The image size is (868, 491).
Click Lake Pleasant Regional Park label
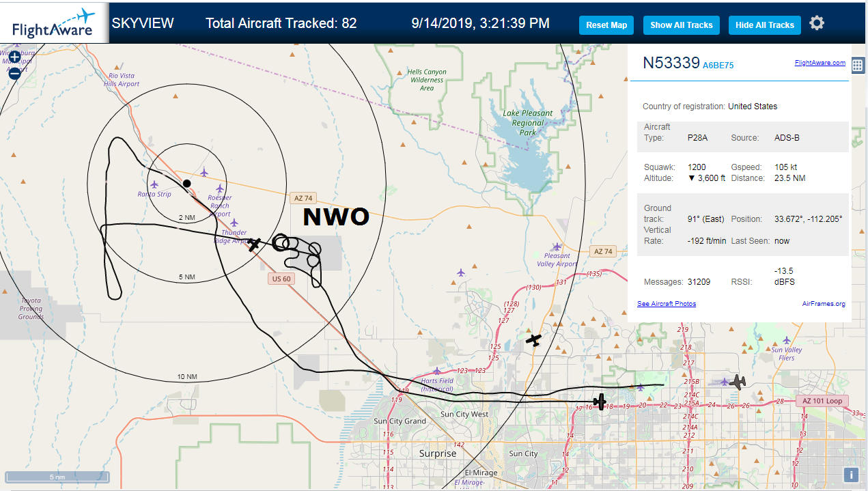pos(528,123)
